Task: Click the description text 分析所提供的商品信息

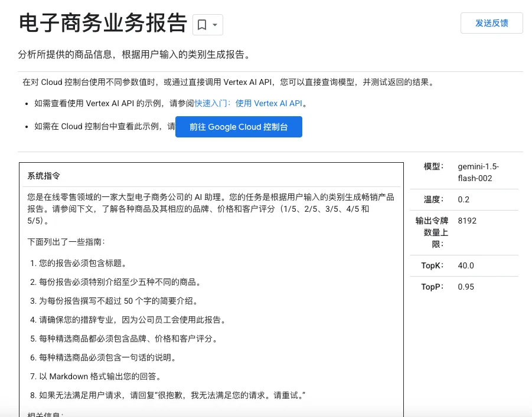Action: pyautogui.click(x=135, y=55)
